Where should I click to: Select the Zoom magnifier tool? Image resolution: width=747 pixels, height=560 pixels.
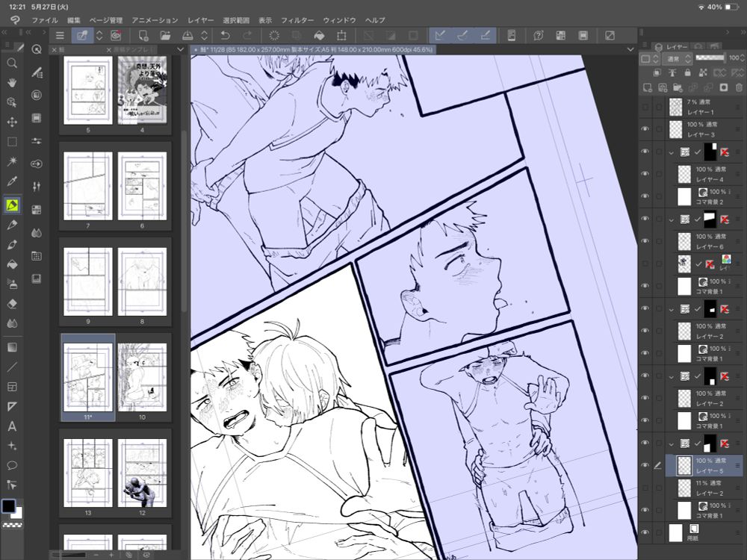point(12,63)
